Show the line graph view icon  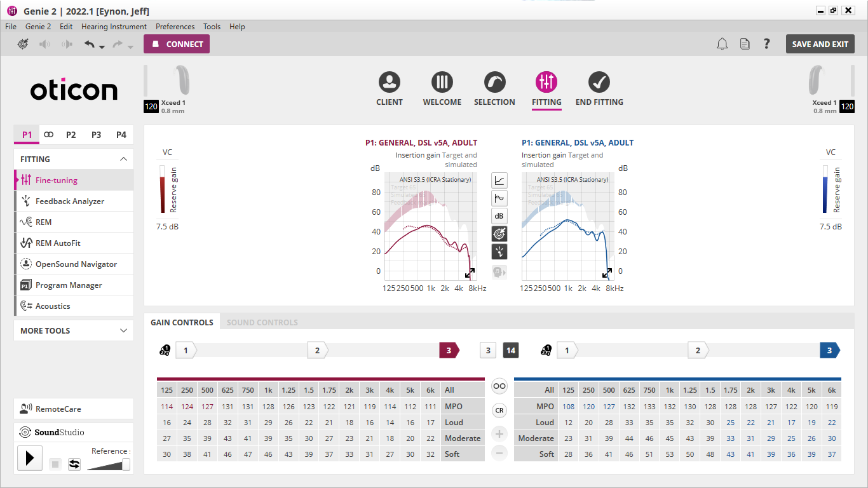499,180
